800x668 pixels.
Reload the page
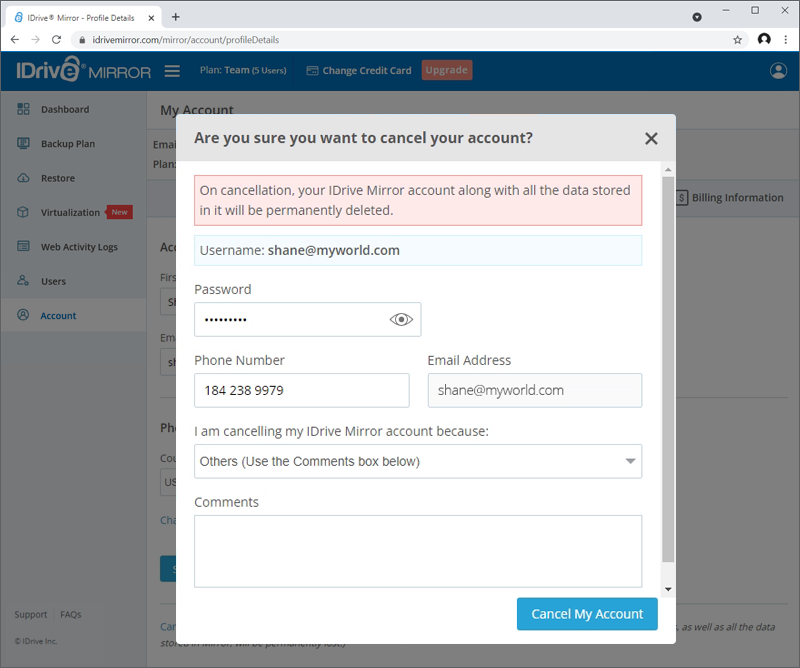57,40
